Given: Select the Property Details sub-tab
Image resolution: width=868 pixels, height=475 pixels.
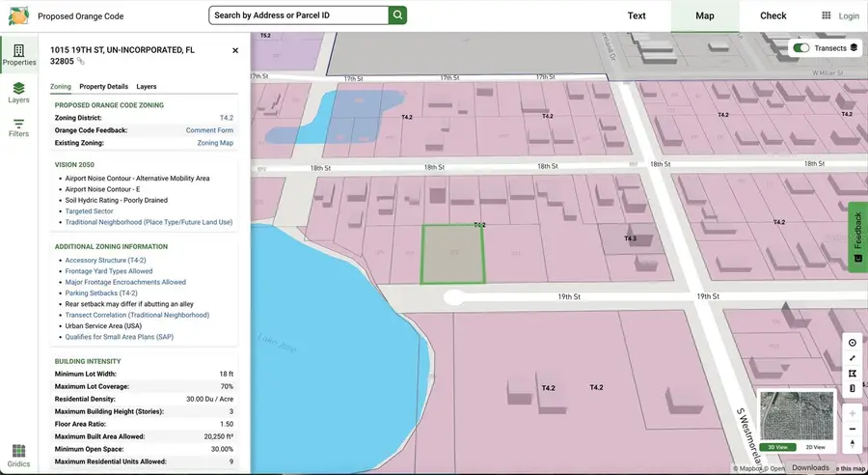Looking at the screenshot, I should point(103,87).
